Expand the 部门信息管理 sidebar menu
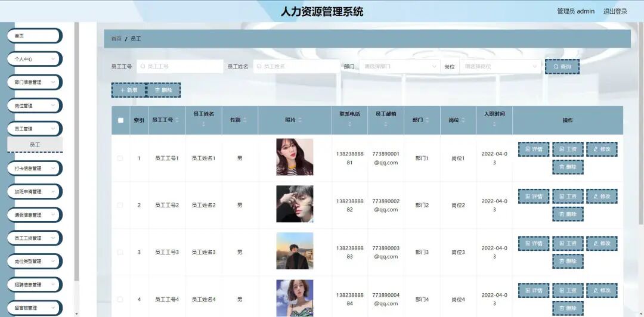644x317 pixels. pyautogui.click(x=35, y=82)
